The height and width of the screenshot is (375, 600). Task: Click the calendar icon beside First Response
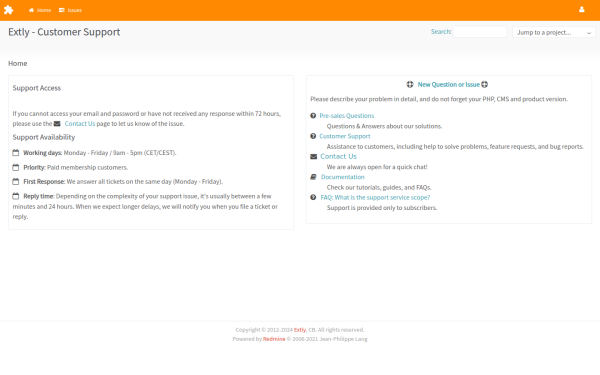click(16, 181)
